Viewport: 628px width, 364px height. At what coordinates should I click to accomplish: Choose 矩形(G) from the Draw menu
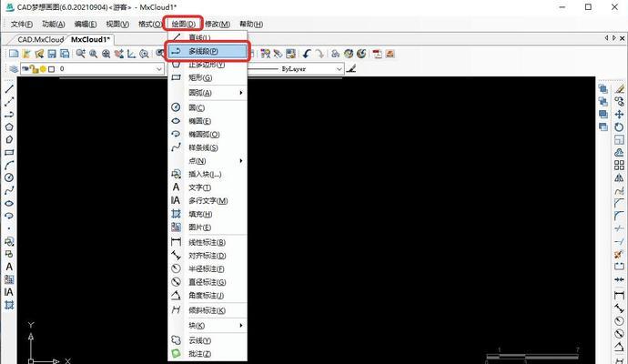click(208, 77)
